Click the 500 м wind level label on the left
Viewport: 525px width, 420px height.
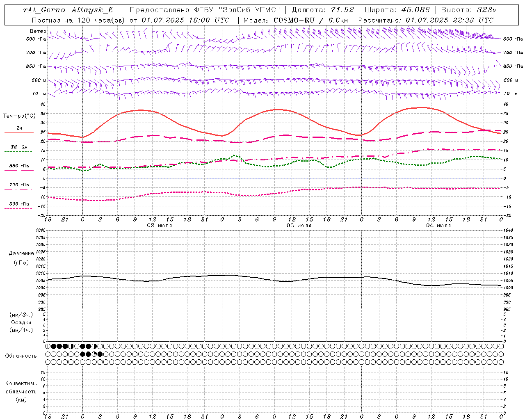click(39, 80)
